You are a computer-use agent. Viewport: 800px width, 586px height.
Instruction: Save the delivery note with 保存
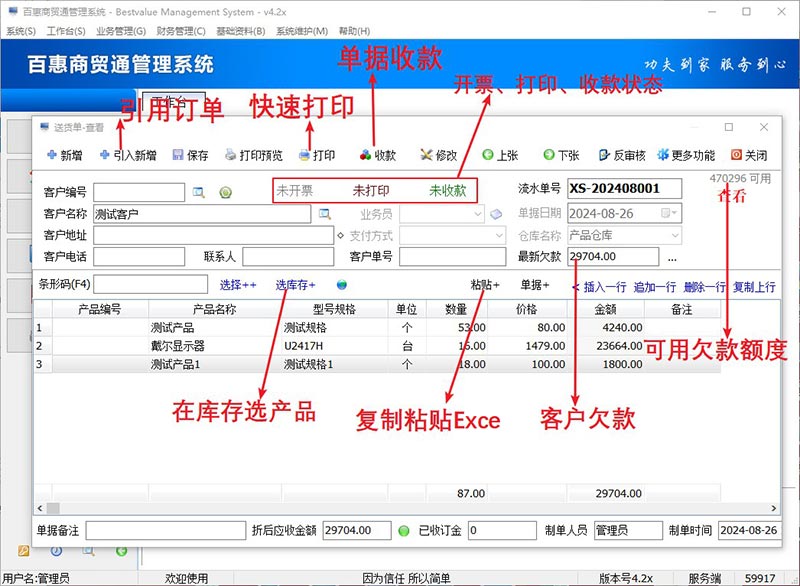(190, 155)
